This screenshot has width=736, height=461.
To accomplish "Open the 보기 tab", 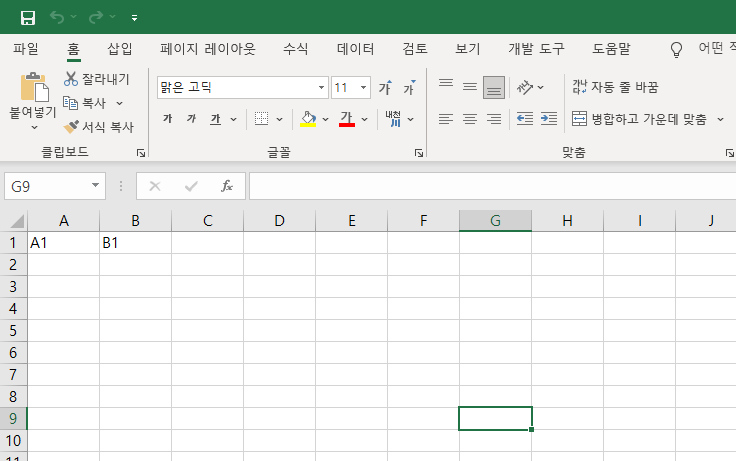I will [x=468, y=49].
